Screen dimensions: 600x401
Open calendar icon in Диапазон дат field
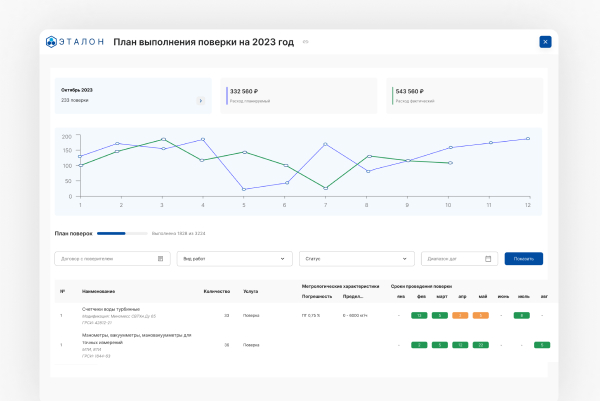pos(488,259)
